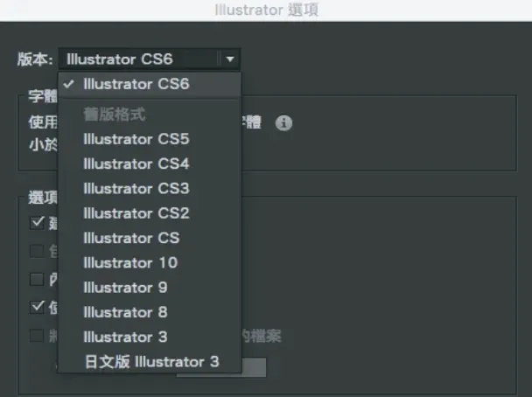Choose Illustrator 10 format
Screen dimensions: 532x397
point(129,262)
